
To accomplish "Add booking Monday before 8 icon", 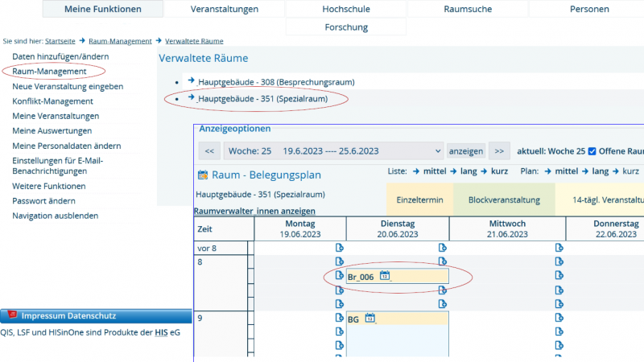I will click(x=339, y=248).
